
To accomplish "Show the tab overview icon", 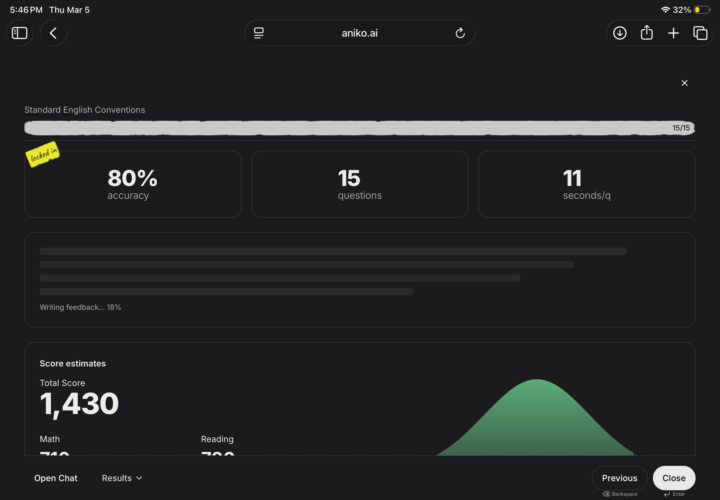I will tap(700, 33).
